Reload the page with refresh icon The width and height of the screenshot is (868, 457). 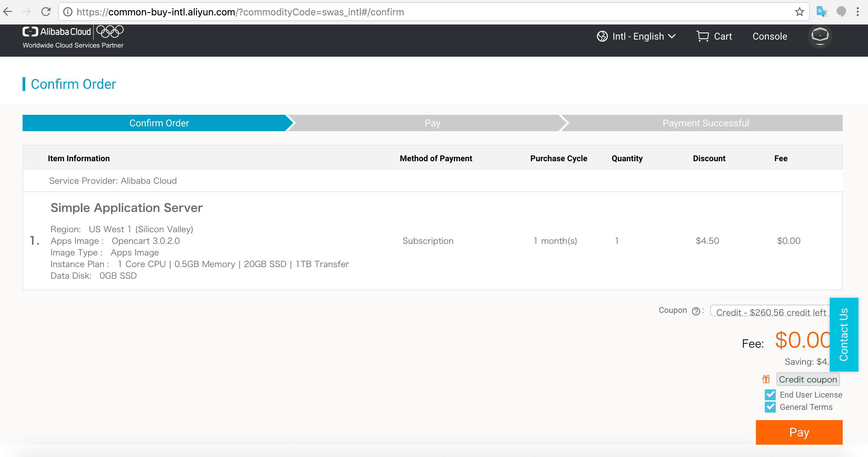click(46, 12)
